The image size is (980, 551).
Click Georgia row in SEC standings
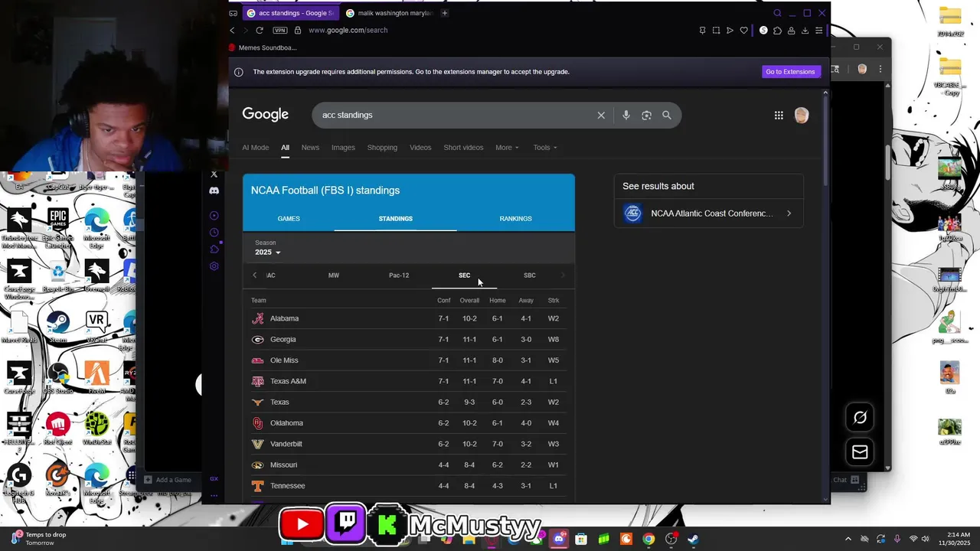(408, 339)
